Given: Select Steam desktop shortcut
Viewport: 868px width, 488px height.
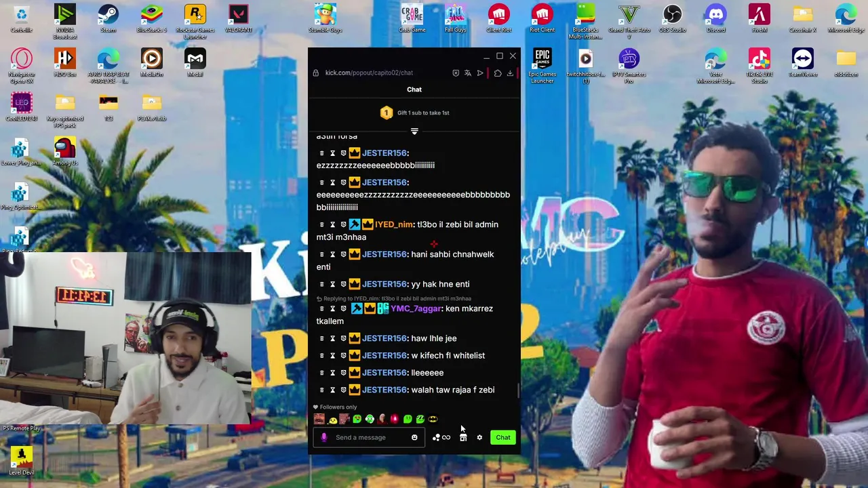Looking at the screenshot, I should click(x=108, y=18).
